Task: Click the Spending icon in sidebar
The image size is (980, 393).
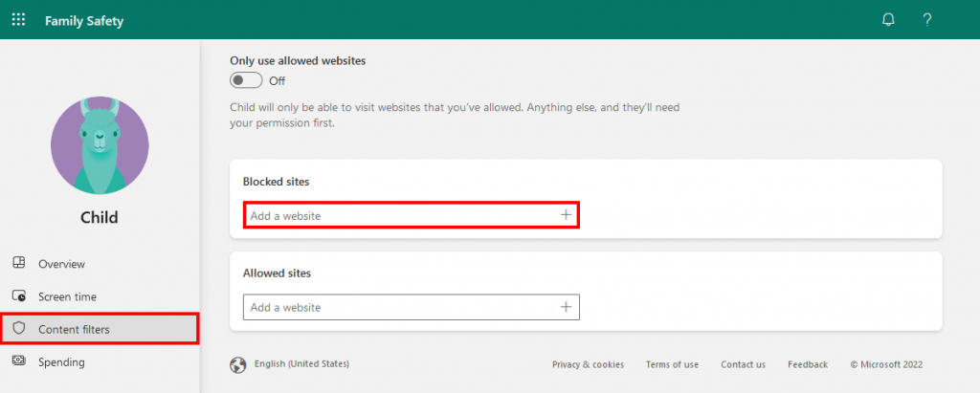Action: pyautogui.click(x=18, y=361)
